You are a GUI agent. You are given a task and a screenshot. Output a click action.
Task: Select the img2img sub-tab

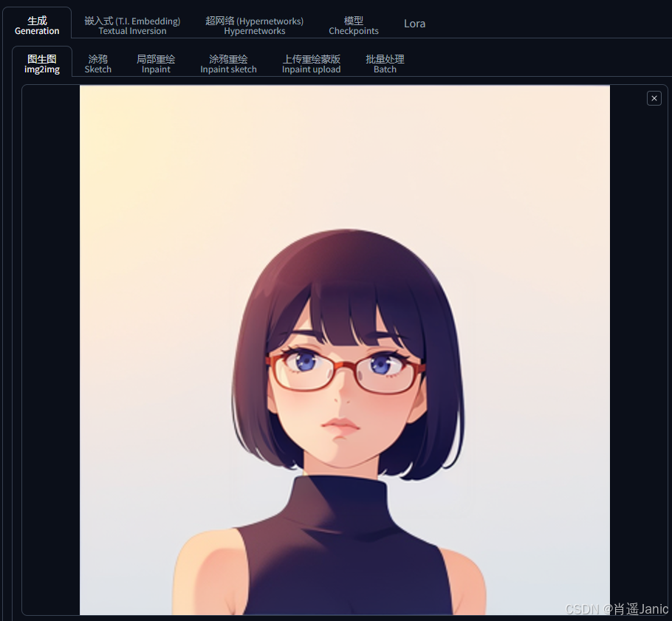(42, 64)
